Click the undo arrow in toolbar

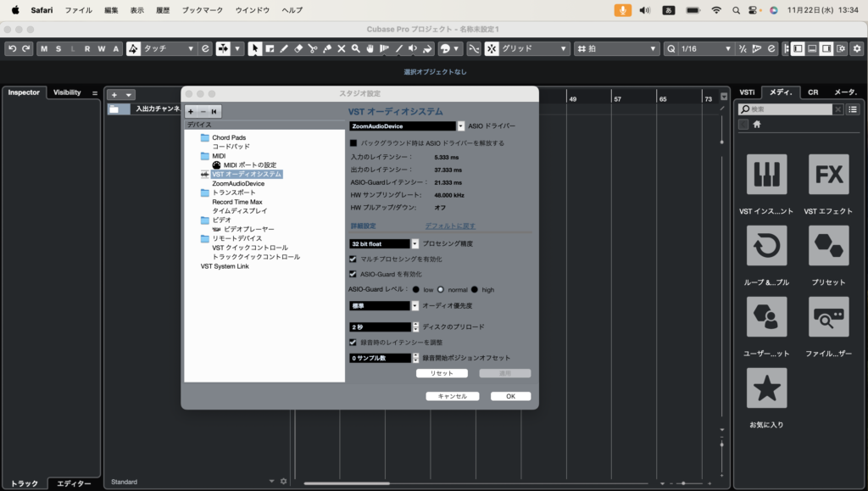pos(13,48)
